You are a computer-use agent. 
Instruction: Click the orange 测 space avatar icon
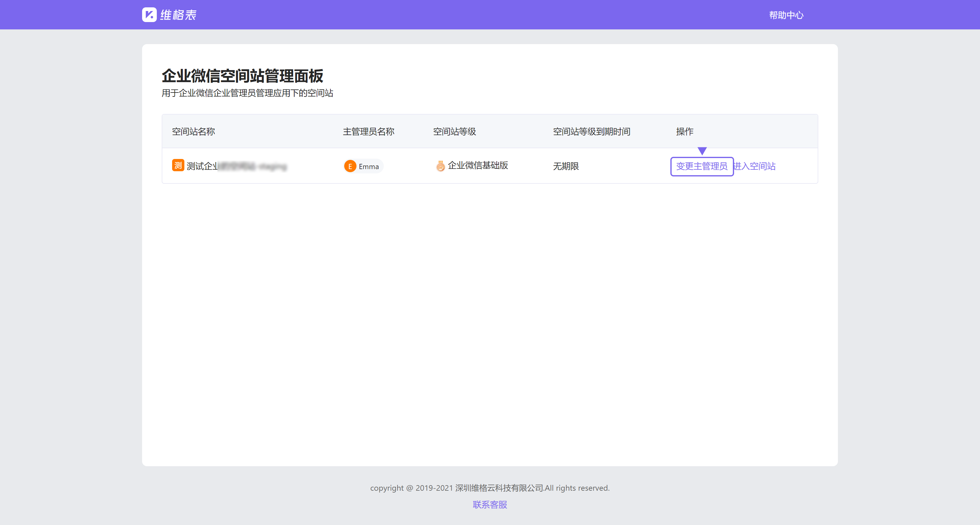pos(178,165)
